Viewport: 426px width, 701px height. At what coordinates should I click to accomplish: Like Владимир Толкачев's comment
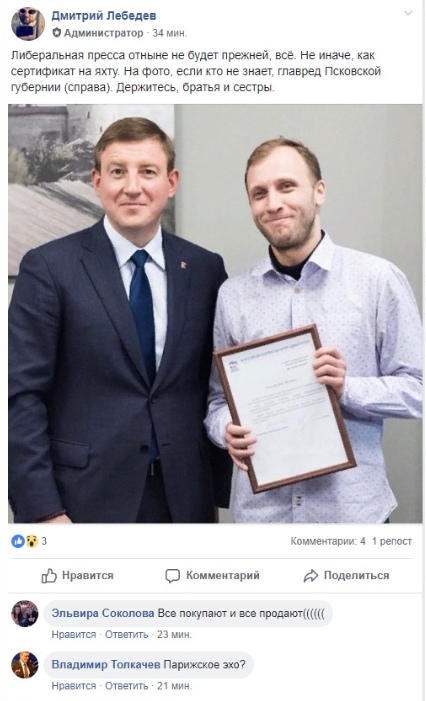pos(74,686)
